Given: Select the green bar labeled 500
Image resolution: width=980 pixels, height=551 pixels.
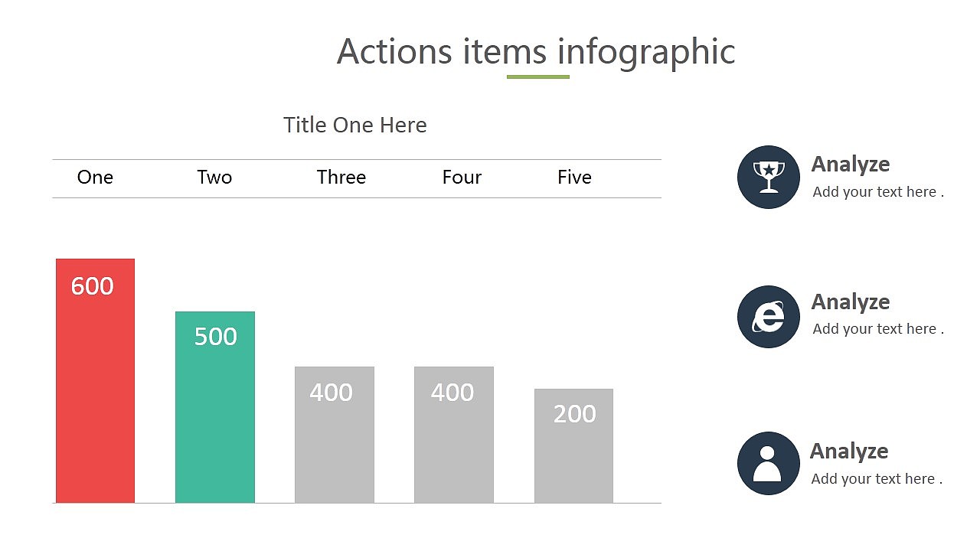Looking at the screenshot, I should pos(215,407).
